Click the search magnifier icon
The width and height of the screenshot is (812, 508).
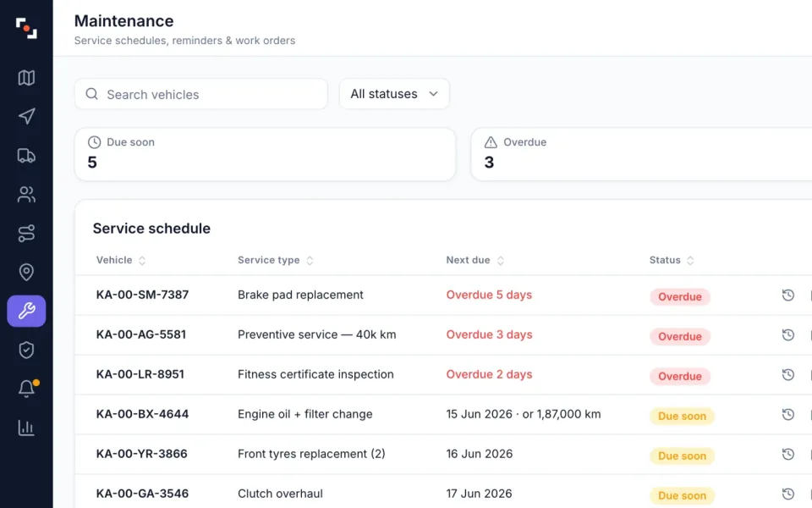click(91, 94)
